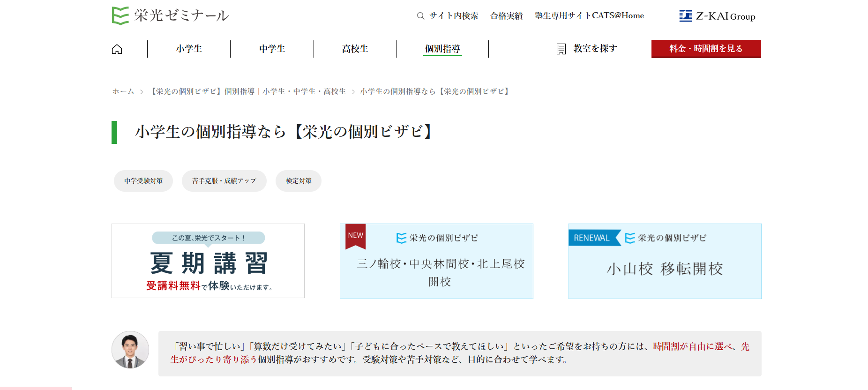
Task: Select the 苦手克服・成績アップ tag
Action: [224, 181]
